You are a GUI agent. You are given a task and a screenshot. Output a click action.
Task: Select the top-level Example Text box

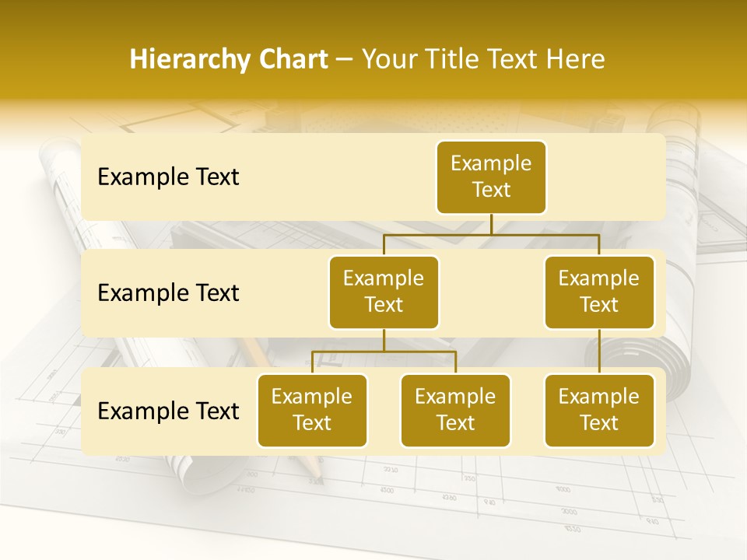pyautogui.click(x=491, y=177)
